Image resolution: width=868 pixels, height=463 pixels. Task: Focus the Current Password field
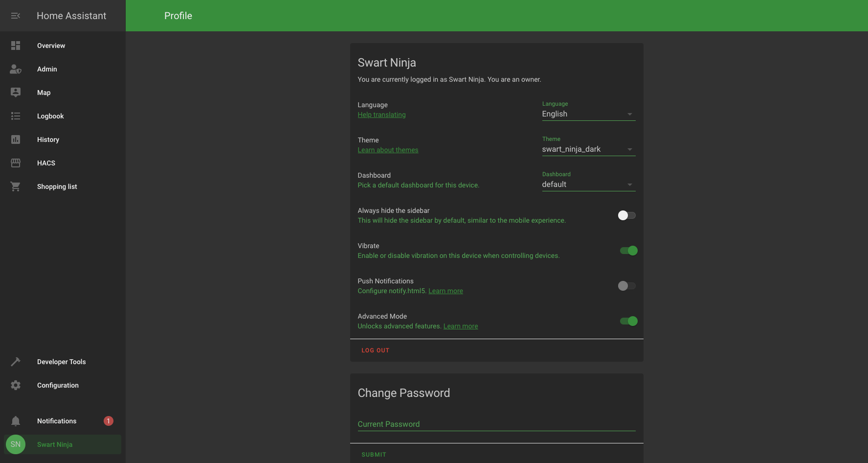click(x=496, y=424)
